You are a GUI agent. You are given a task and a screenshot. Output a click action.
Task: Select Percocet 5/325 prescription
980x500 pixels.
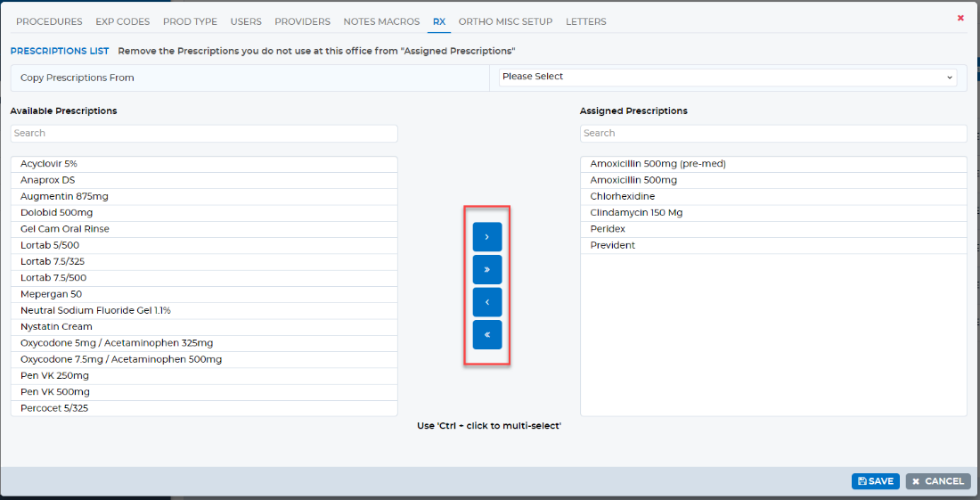click(204, 408)
